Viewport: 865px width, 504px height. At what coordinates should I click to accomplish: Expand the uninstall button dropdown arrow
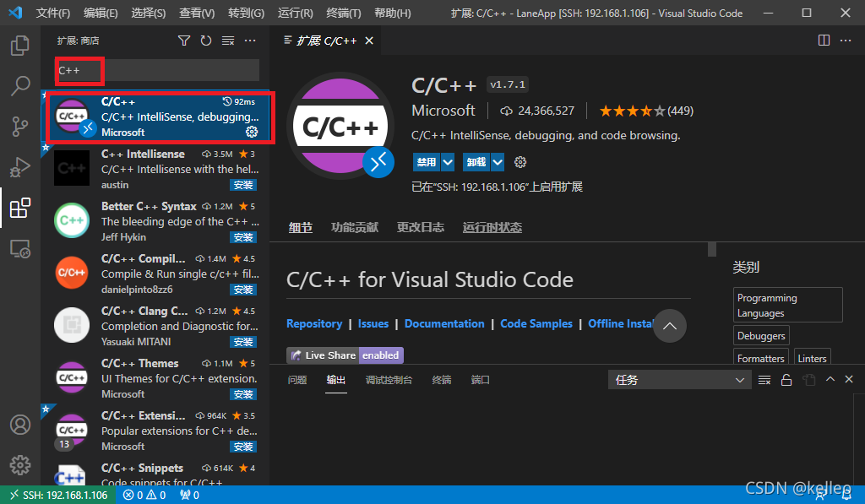coord(498,162)
